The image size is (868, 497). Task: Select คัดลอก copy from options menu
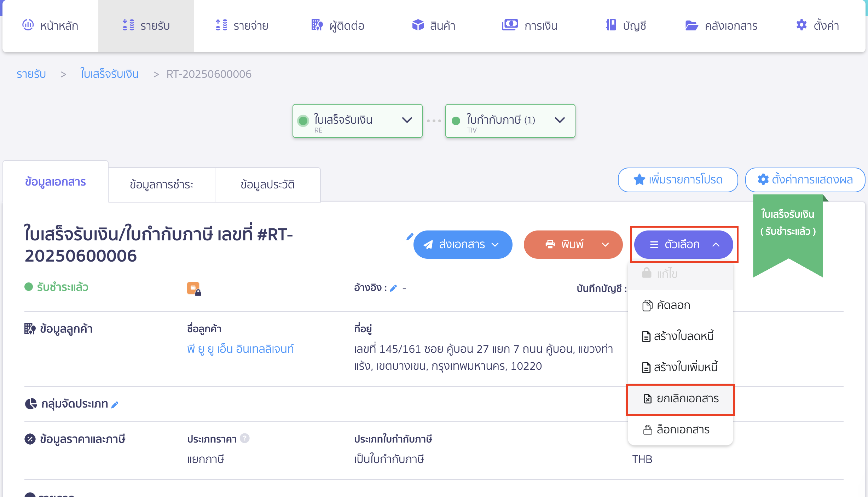click(x=680, y=305)
